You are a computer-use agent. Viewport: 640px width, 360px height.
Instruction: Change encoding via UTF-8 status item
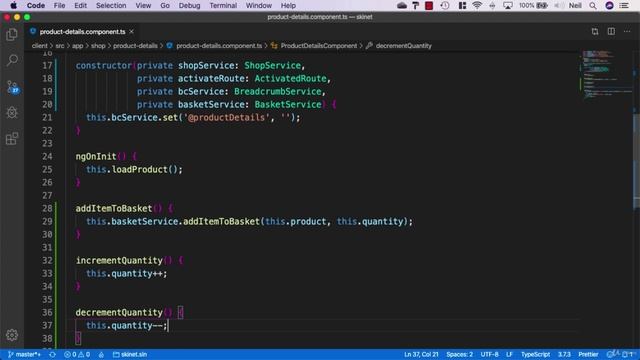pos(489,354)
